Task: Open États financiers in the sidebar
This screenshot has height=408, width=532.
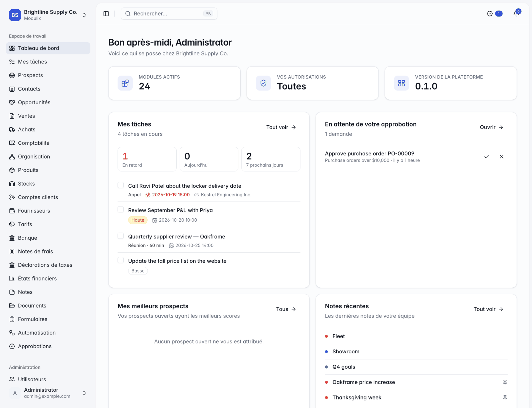Action: 48,279
